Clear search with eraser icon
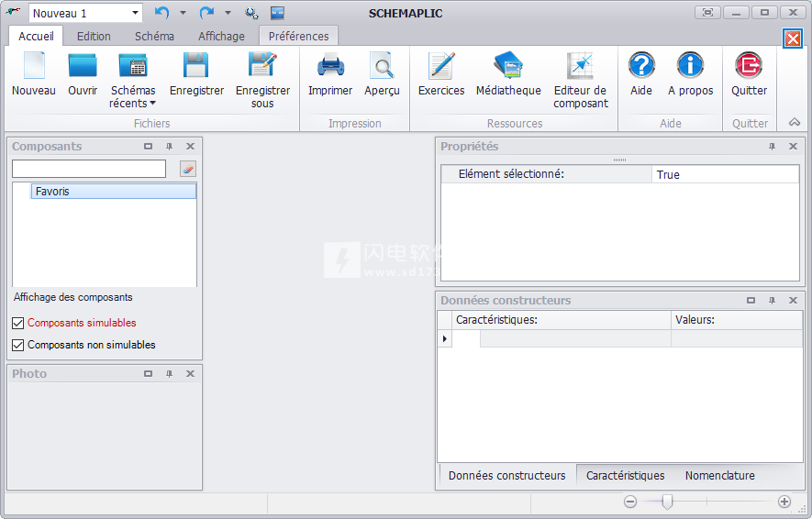This screenshot has height=519, width=812. (x=187, y=169)
